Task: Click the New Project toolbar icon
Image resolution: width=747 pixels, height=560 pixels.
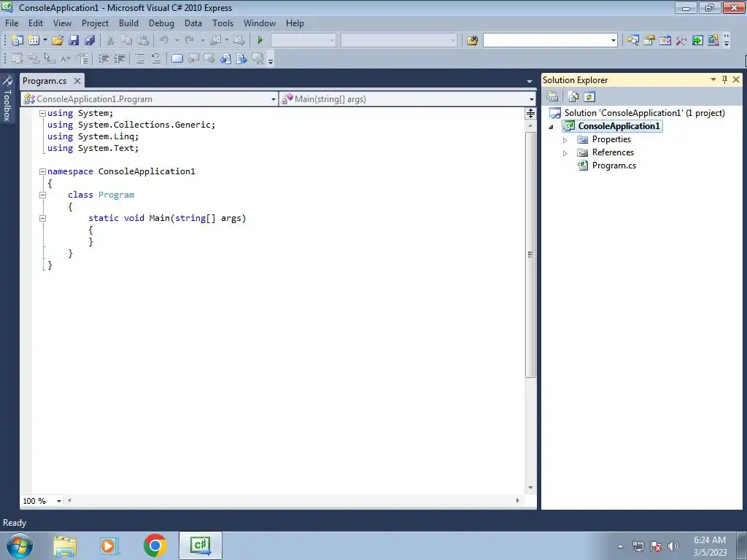Action: (x=18, y=41)
